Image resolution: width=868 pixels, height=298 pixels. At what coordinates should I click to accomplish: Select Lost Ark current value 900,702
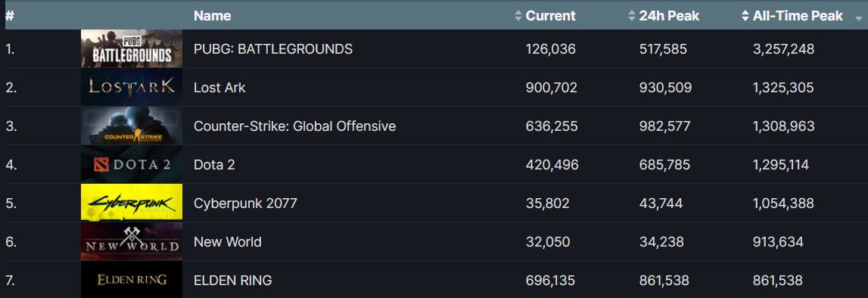point(552,87)
